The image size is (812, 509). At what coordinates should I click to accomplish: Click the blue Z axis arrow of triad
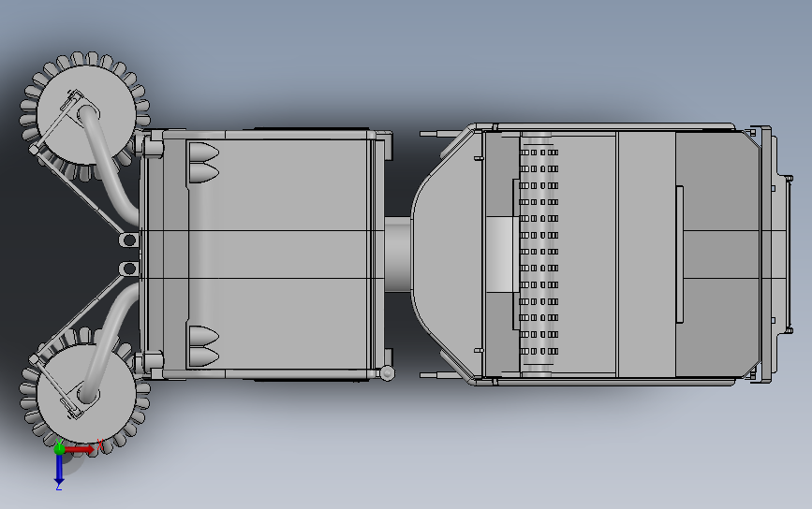59,471
